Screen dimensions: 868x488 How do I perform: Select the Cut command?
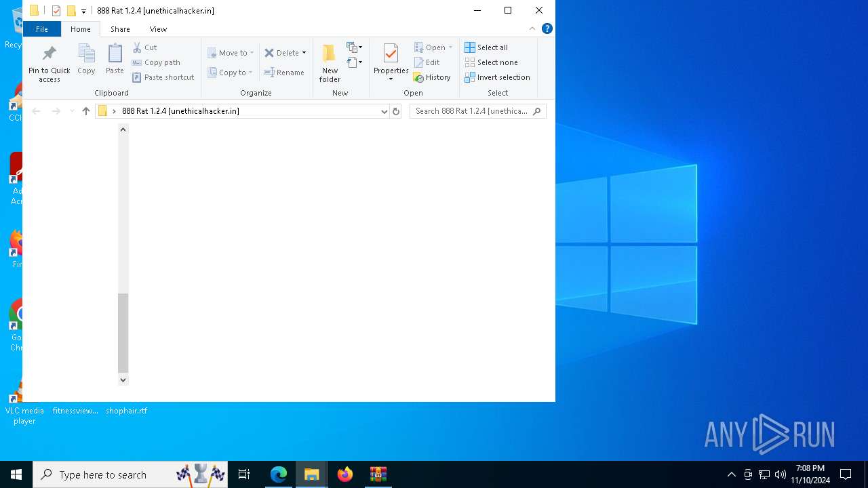click(x=145, y=47)
